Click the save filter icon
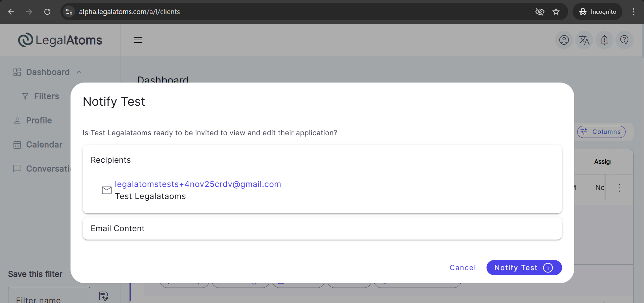 [103, 296]
